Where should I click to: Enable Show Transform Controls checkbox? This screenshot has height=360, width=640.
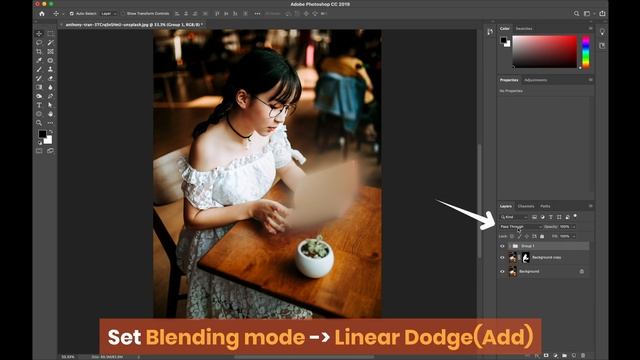tap(123, 13)
